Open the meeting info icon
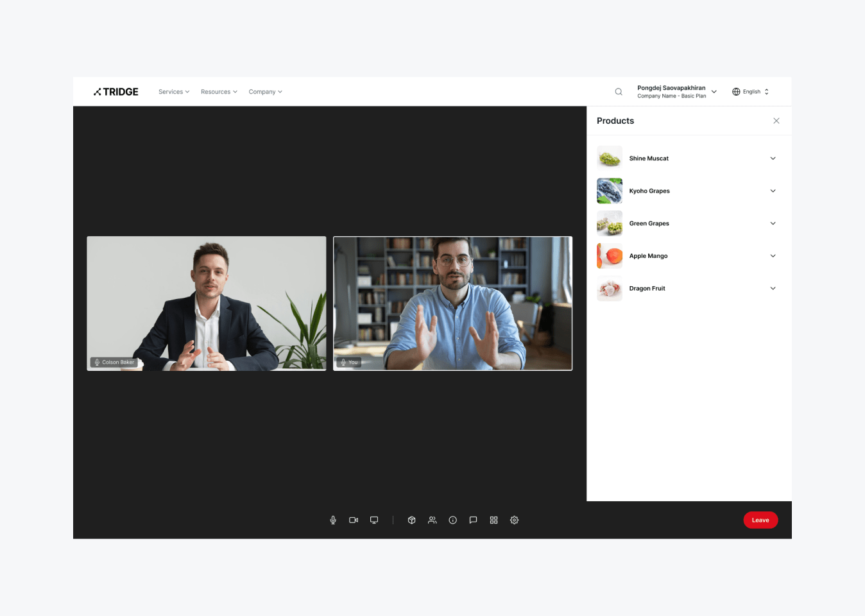865x616 pixels. pyautogui.click(x=453, y=520)
